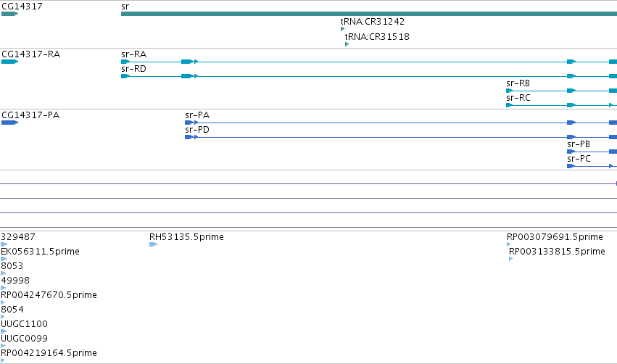The width and height of the screenshot is (617, 364).
Task: Click the first exon of sr-RA
Action: (125, 62)
